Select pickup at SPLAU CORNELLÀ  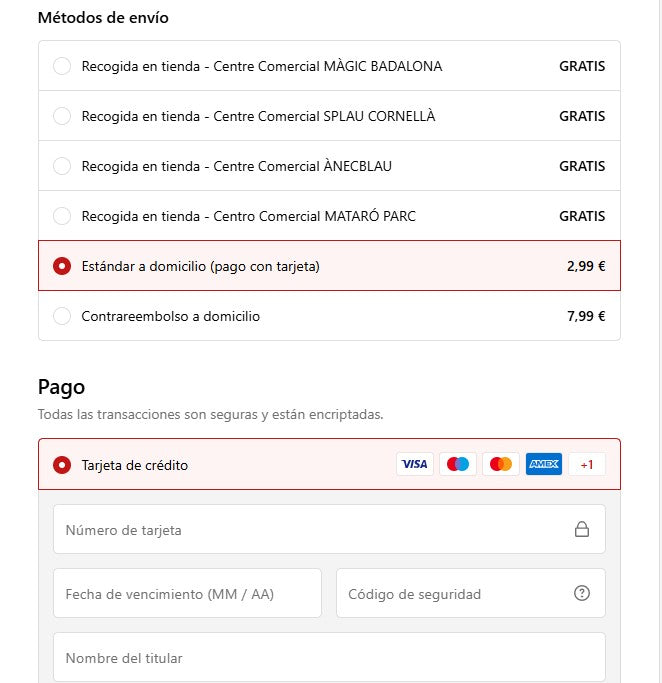coord(62,116)
